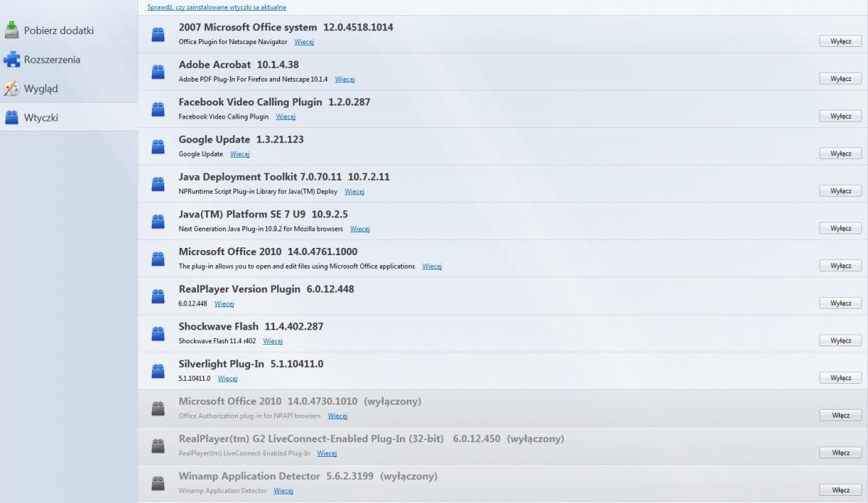Select the Wtyczki section

coord(69,117)
